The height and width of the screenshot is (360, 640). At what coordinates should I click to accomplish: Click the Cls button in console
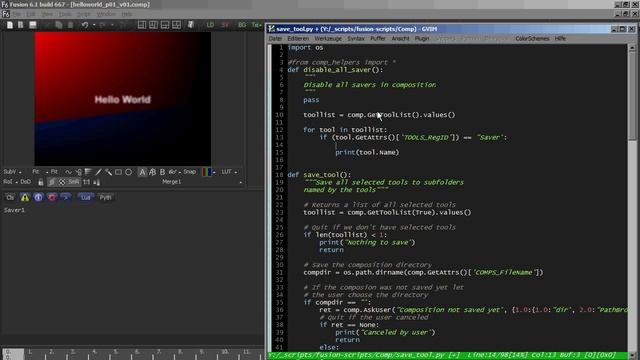[10, 198]
